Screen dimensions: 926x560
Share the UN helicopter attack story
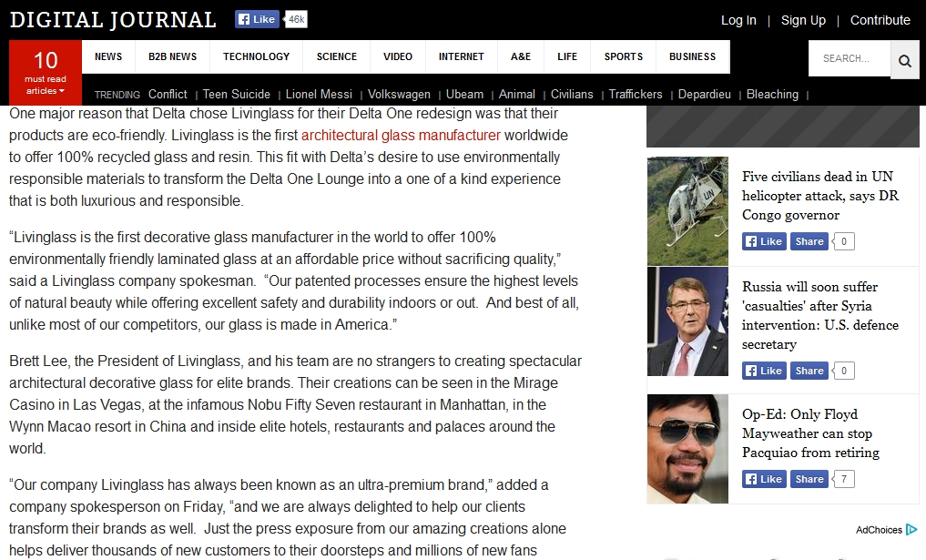pos(809,241)
